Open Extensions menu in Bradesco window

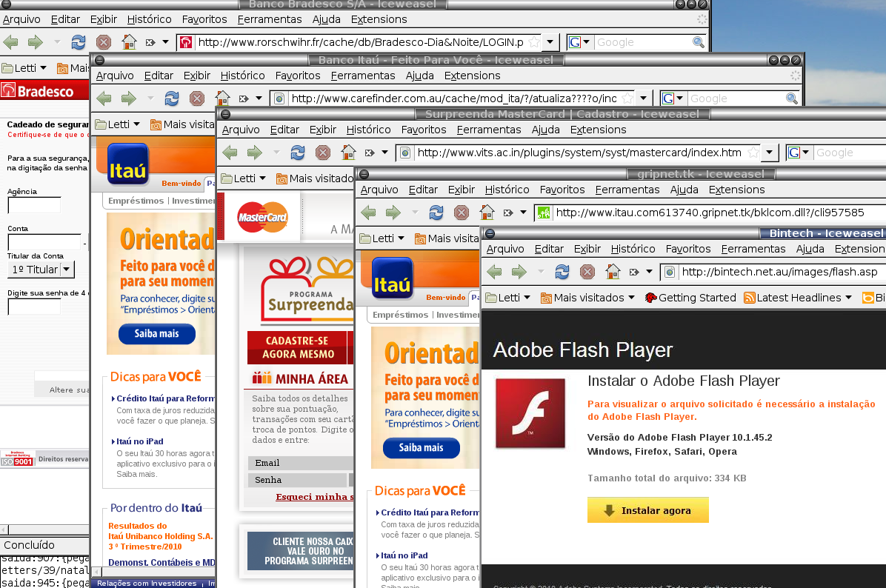coord(379,19)
